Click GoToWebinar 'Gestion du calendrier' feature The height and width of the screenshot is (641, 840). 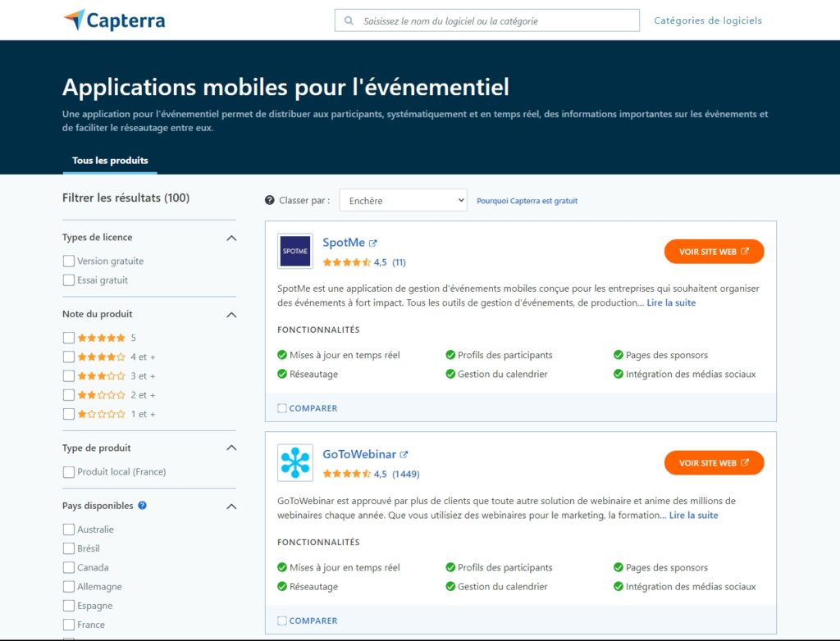503,586
